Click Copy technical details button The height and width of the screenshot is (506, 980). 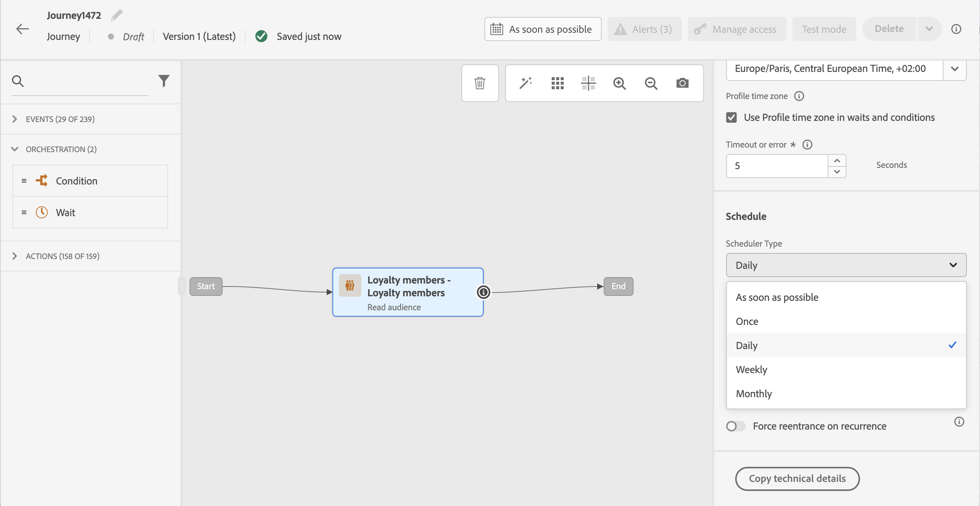pyautogui.click(x=797, y=479)
